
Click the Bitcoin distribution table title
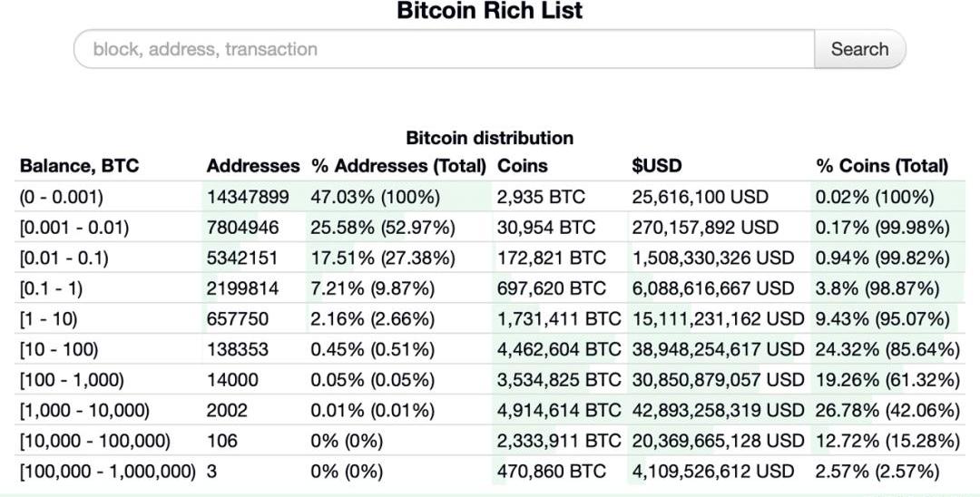coord(489,138)
